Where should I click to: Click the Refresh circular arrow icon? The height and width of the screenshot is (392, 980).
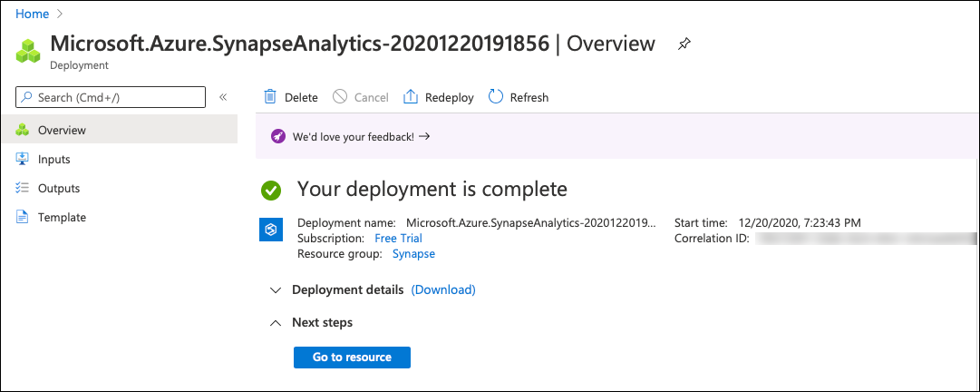[x=496, y=97]
